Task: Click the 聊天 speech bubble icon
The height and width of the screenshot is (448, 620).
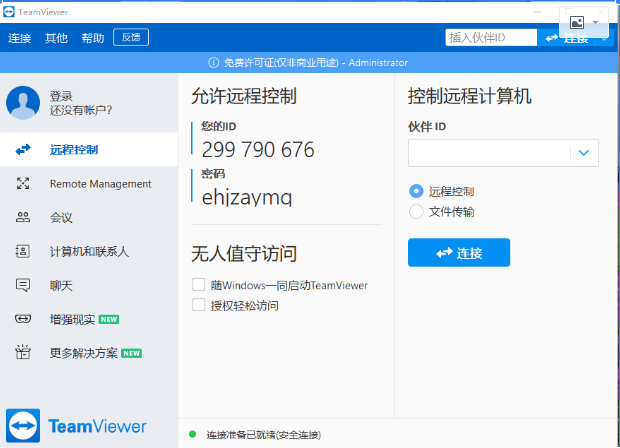Action: 23,285
